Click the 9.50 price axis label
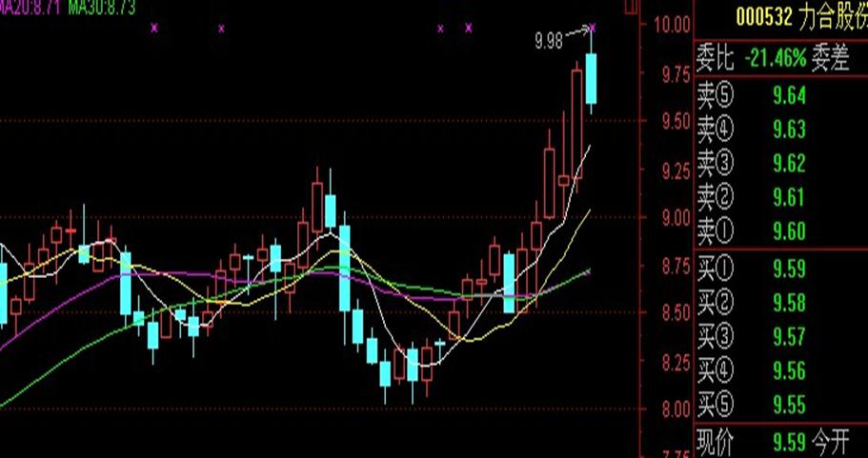This screenshot has width=868, height=458. pos(676,122)
